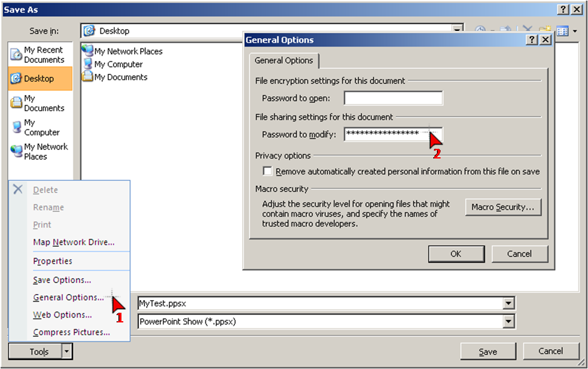Screen dimensions: 588x369
Task: Click the PowerPoint Show (*.ppsx) type field
Action: click(321, 321)
